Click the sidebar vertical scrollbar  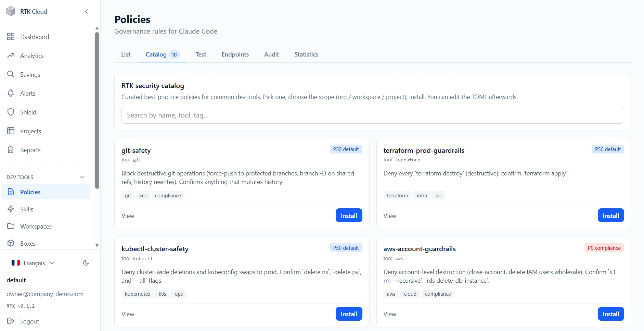(x=97, y=110)
